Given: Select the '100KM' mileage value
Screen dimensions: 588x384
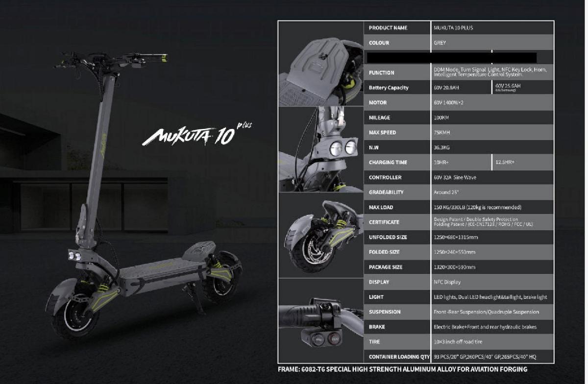Looking at the screenshot, I should click(441, 118).
